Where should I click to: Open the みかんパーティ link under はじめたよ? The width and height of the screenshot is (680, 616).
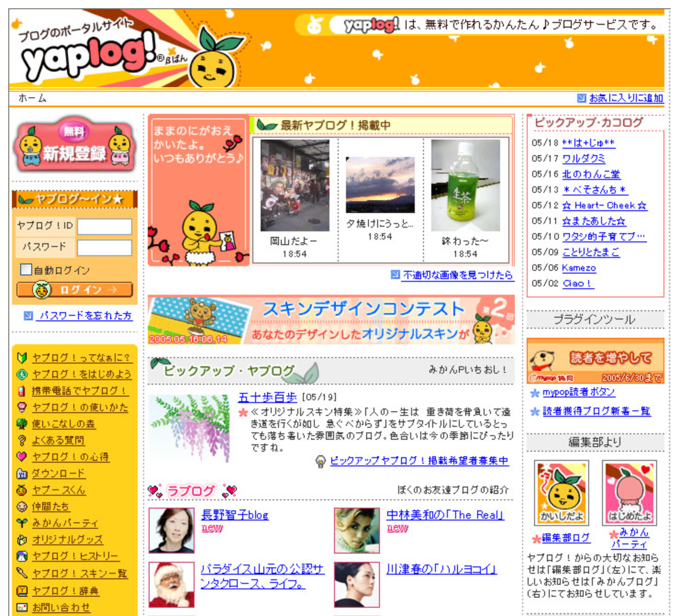click(x=630, y=538)
